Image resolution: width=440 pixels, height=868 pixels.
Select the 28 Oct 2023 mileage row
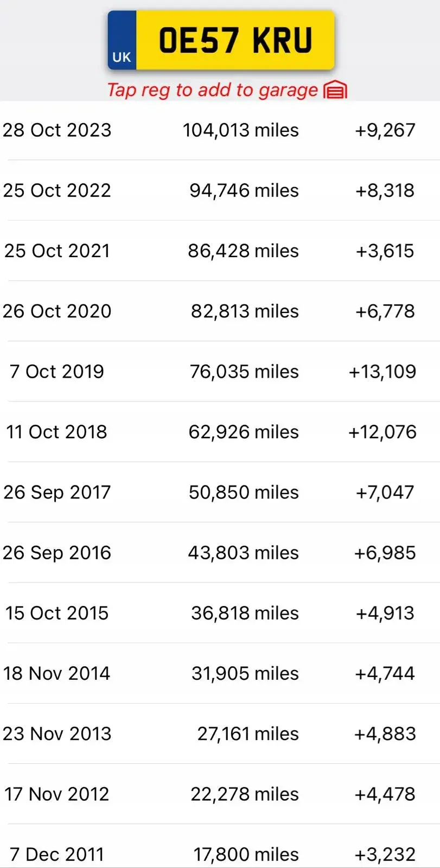(220, 130)
